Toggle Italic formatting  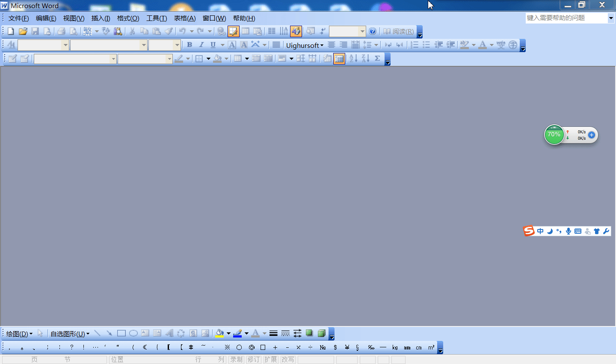click(x=201, y=45)
